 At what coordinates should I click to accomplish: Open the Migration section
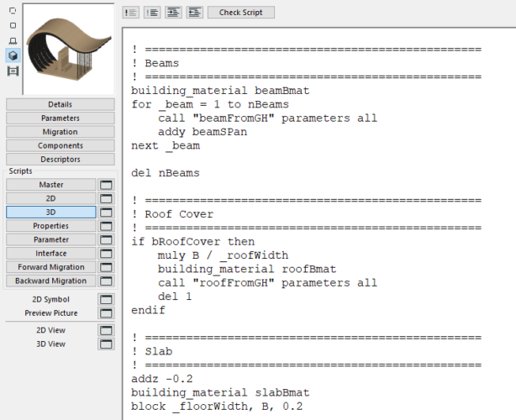(x=60, y=132)
